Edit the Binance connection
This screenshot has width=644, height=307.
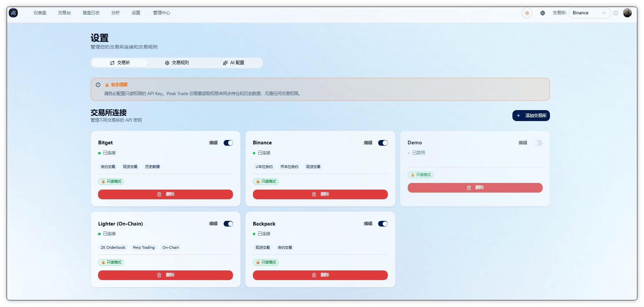coord(368,143)
